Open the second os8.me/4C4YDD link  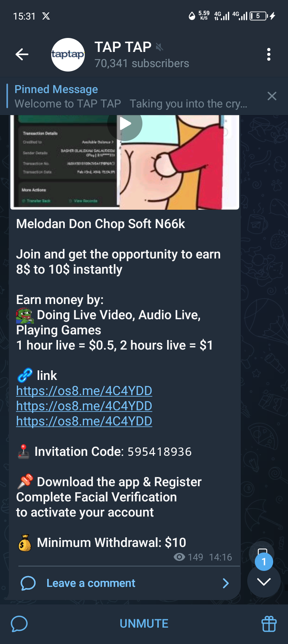coord(84,406)
